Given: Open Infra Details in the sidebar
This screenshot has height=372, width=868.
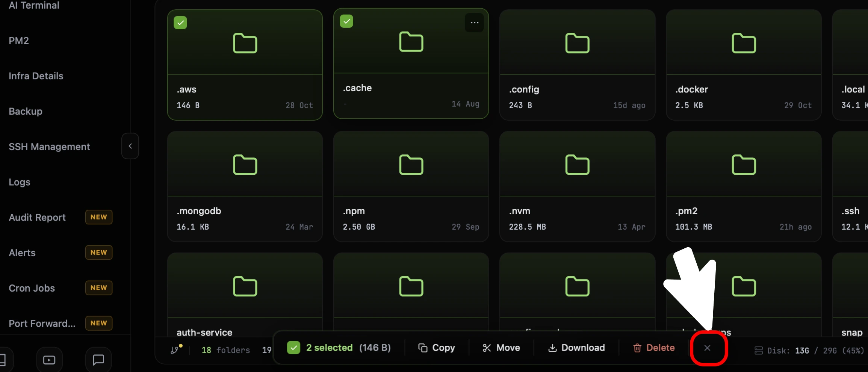Looking at the screenshot, I should (36, 76).
